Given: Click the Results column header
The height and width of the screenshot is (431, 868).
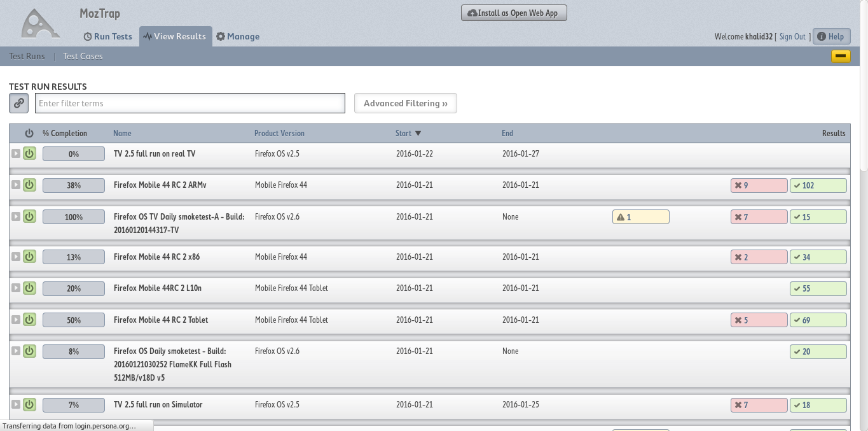Looking at the screenshot, I should click(834, 133).
